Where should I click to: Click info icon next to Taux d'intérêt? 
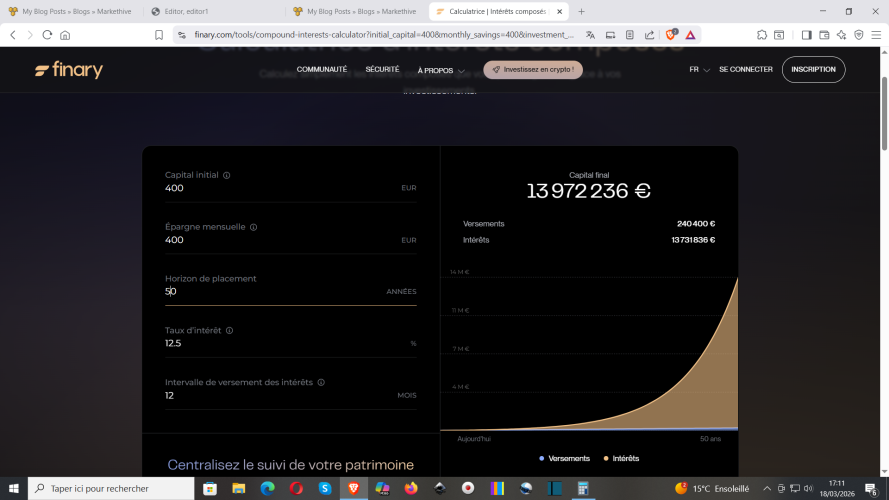[x=229, y=330]
